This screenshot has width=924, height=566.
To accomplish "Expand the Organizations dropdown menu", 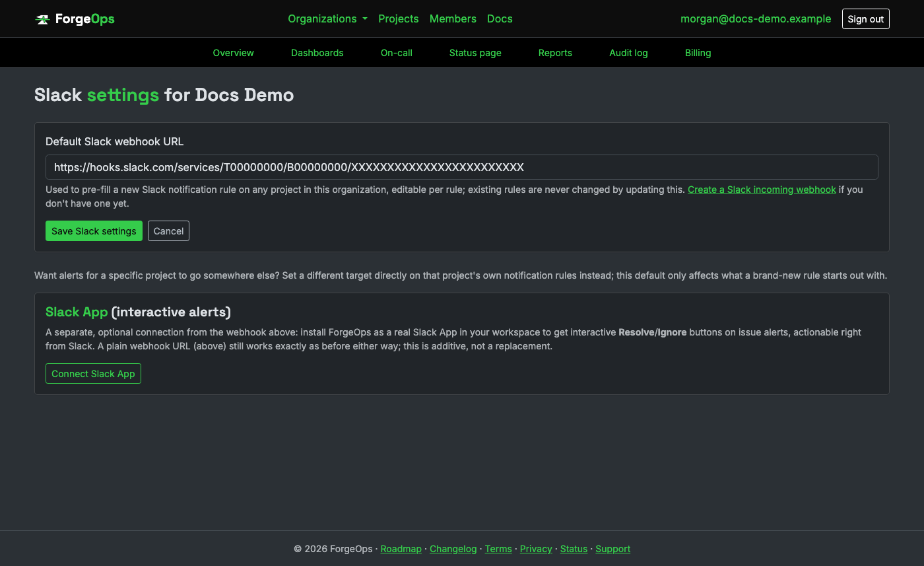I will click(x=327, y=18).
